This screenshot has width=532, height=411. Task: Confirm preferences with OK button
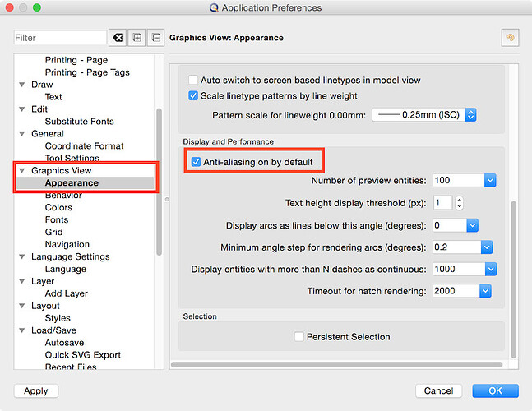coord(495,390)
